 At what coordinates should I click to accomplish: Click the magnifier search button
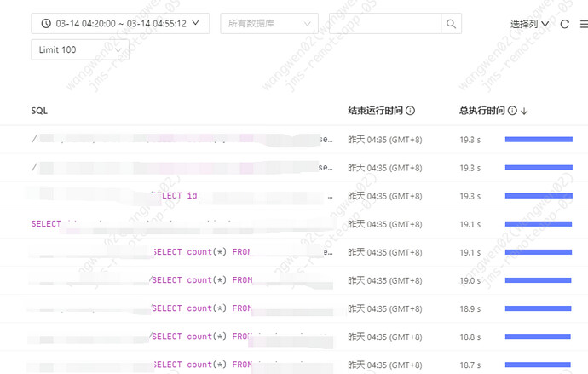coord(452,24)
